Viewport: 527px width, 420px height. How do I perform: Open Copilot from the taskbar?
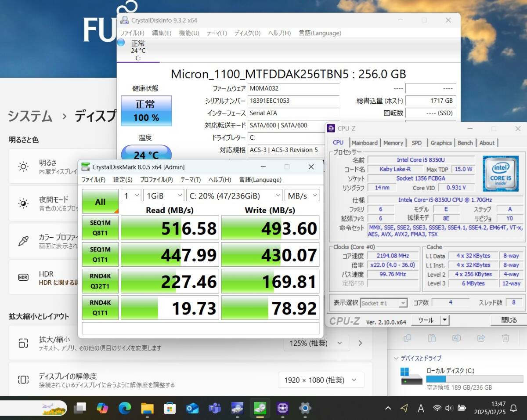(x=102, y=408)
